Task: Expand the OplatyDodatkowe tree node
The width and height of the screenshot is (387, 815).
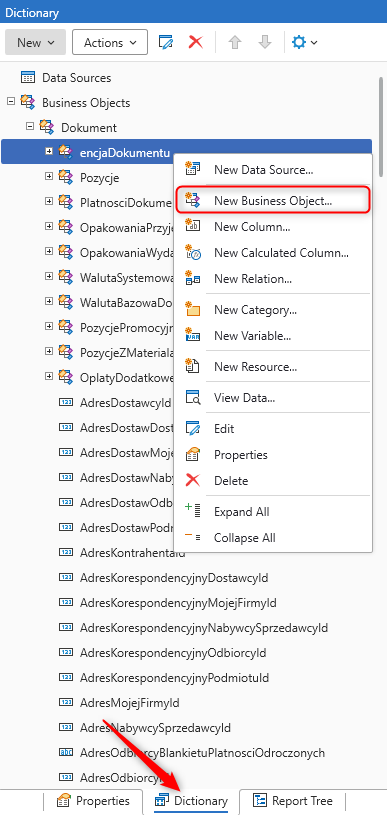Action: (x=49, y=376)
